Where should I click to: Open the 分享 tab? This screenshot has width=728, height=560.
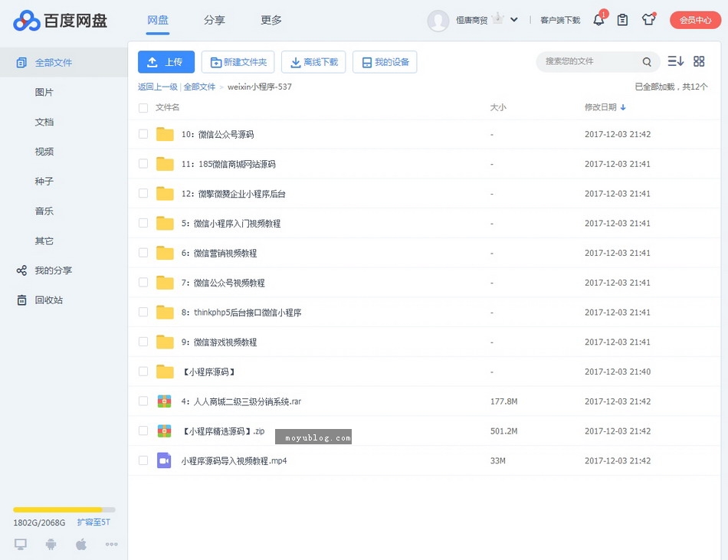(x=215, y=20)
